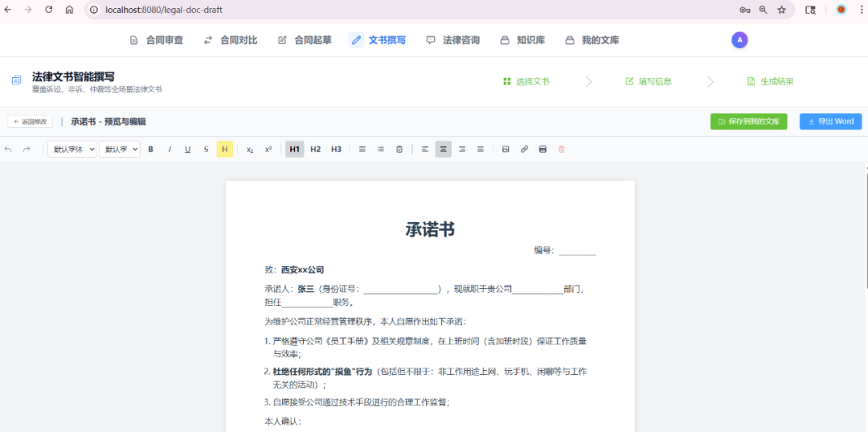The image size is (868, 432).
Task: Select the center align icon
Action: [443, 149]
